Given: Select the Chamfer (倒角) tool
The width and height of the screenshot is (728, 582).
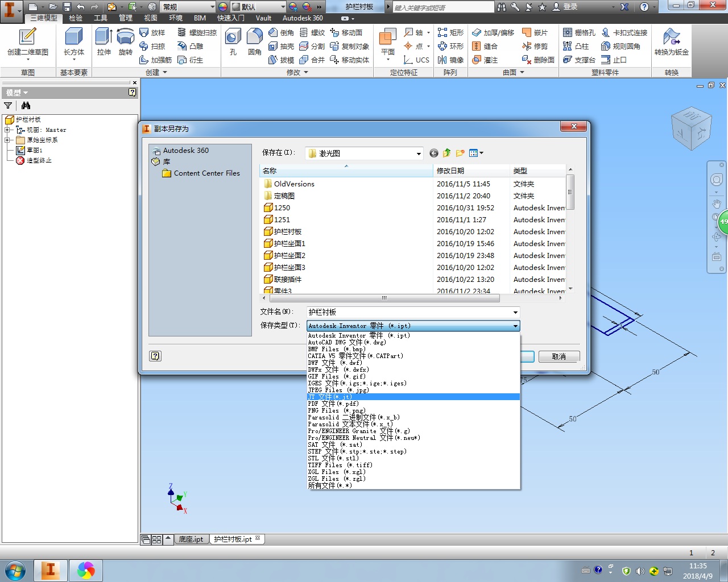Looking at the screenshot, I should tap(281, 32).
